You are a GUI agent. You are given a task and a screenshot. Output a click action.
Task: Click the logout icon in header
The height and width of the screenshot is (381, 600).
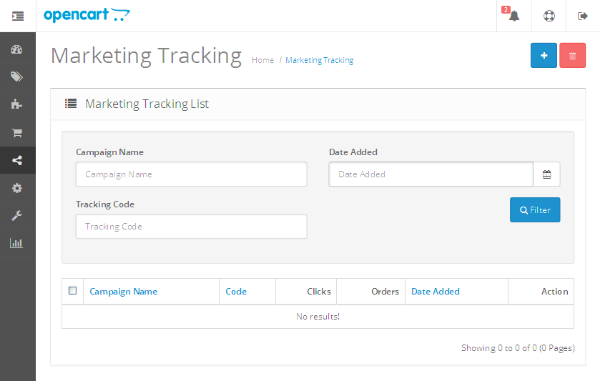582,16
